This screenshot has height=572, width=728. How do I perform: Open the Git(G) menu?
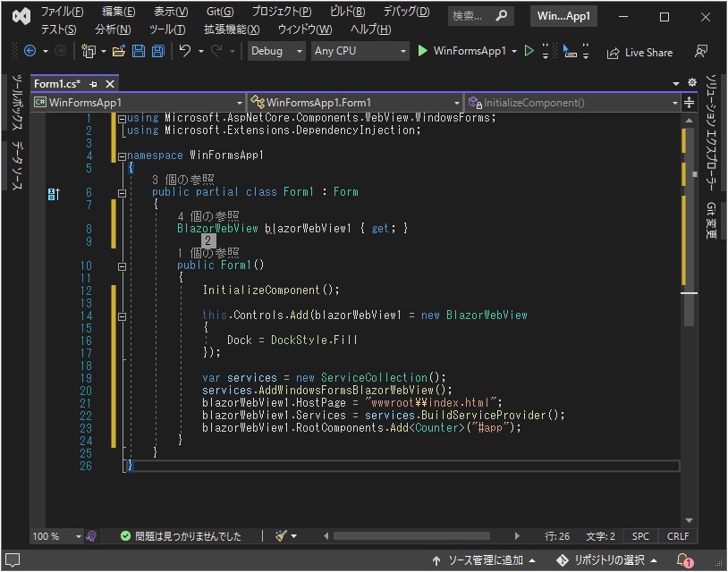[x=219, y=12]
